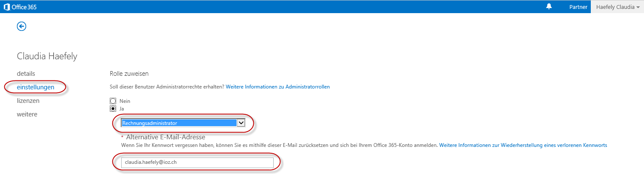The width and height of the screenshot is (644, 174).
Task: Go back using the circled arrow
Action: (x=22, y=26)
